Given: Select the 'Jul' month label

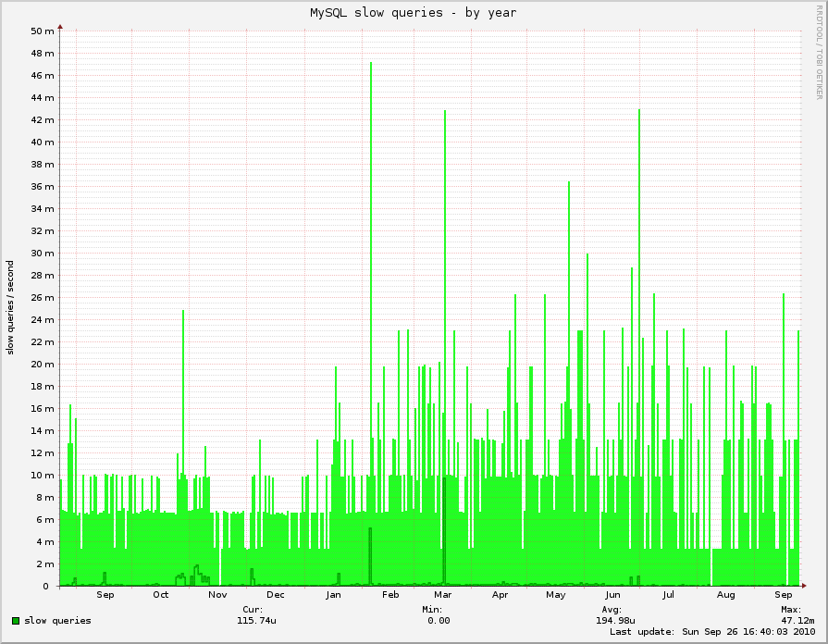Looking at the screenshot, I should [x=669, y=595].
